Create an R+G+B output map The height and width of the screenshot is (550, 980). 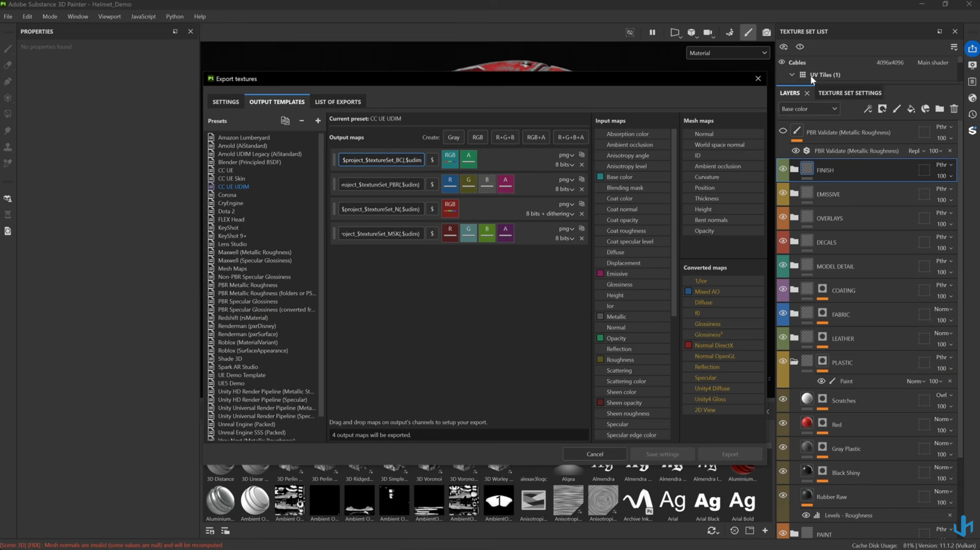(x=505, y=137)
